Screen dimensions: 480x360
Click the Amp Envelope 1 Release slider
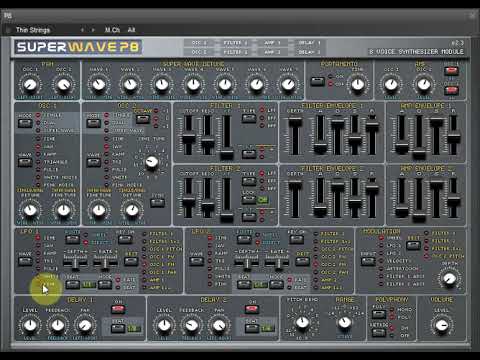453,138
